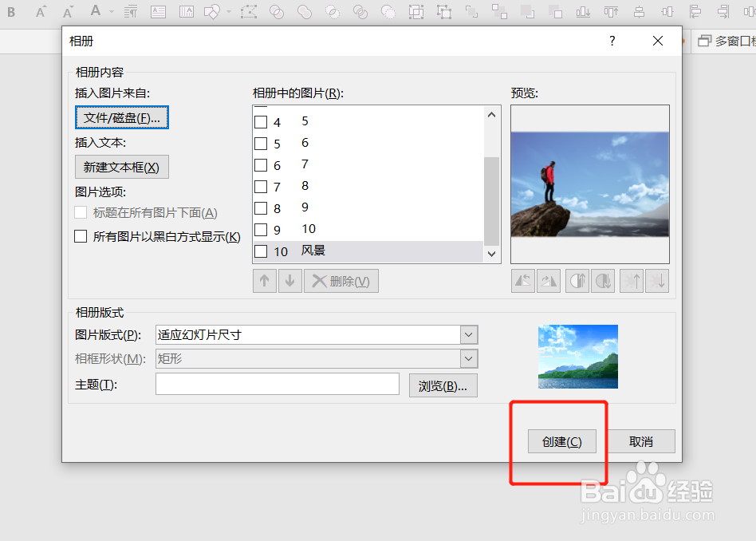The height and width of the screenshot is (541, 756).
Task: Rotate the previewed picture counterclockwise
Action: tap(522, 280)
